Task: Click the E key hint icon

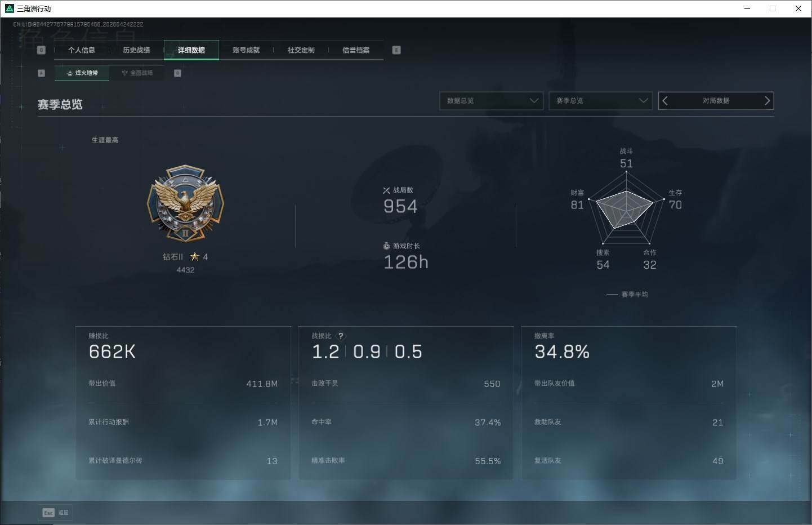Action: click(x=396, y=50)
